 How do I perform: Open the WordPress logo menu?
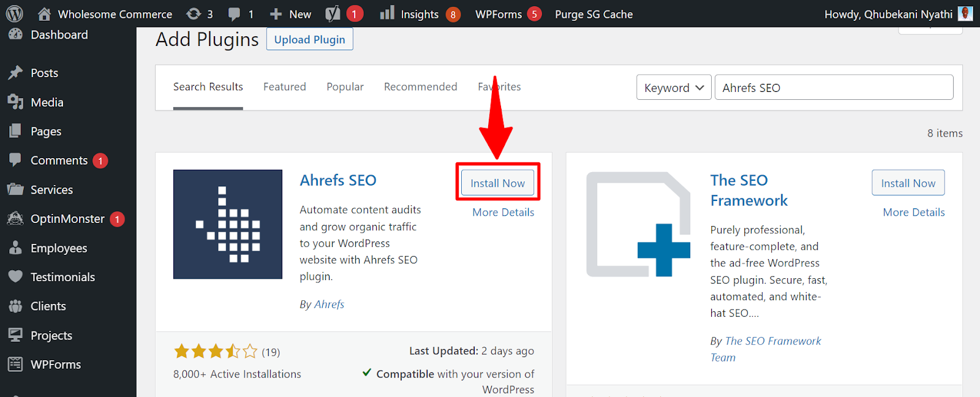14,13
